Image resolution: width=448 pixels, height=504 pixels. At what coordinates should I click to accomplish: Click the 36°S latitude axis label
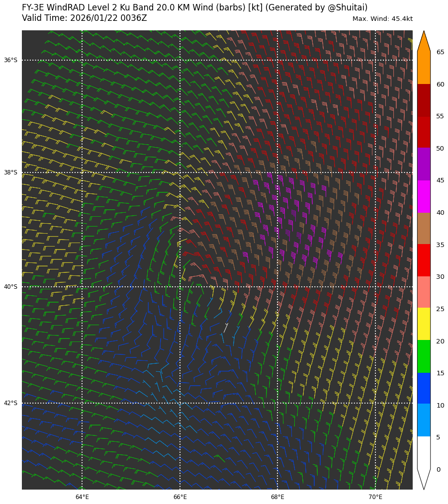tap(10, 60)
